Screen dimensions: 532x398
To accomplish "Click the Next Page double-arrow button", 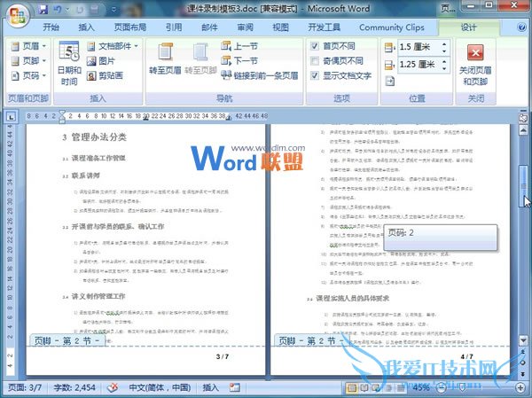I will click(x=523, y=373).
